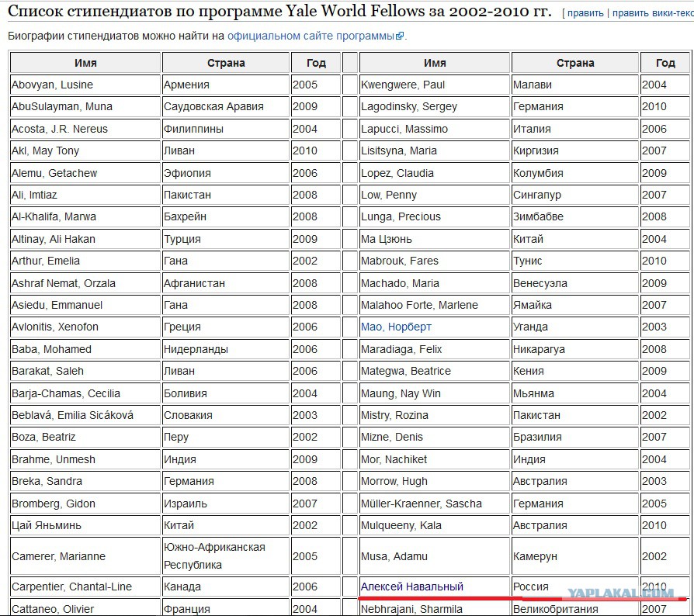The width and height of the screenshot is (694, 616).
Task: Select the cell Lisitsyna, Maria
Action: (435, 151)
